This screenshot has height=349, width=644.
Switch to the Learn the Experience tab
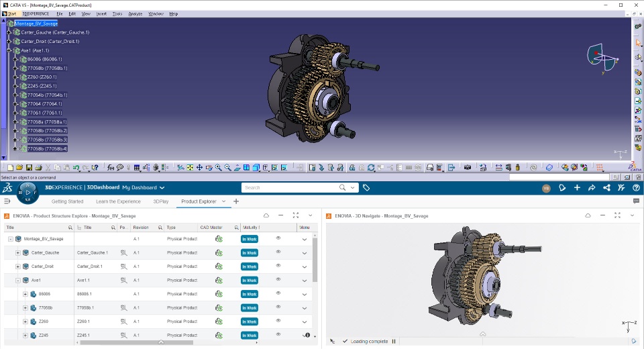[118, 201]
